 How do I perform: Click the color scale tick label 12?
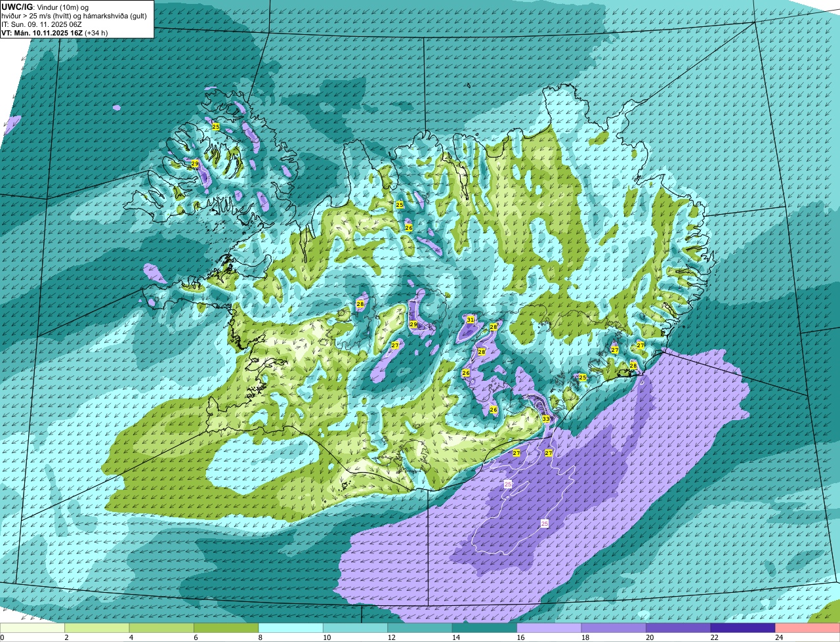click(391, 637)
